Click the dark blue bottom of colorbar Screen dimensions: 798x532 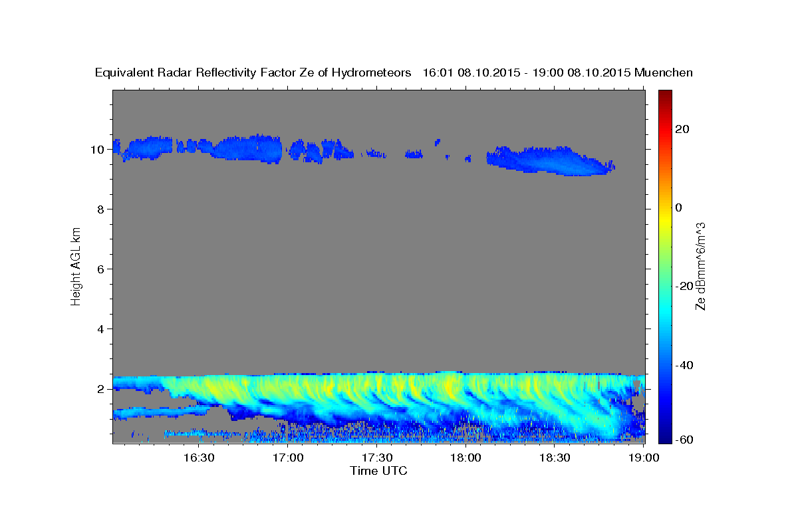coord(665,438)
